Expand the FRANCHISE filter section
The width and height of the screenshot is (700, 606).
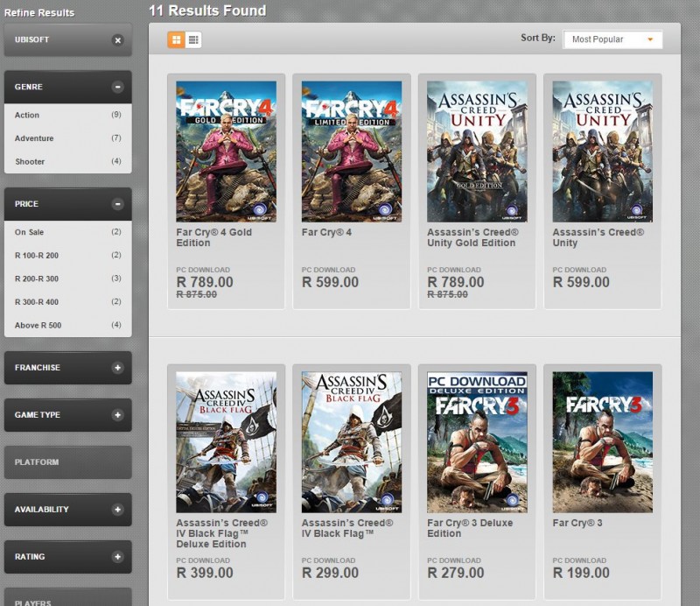tap(117, 368)
